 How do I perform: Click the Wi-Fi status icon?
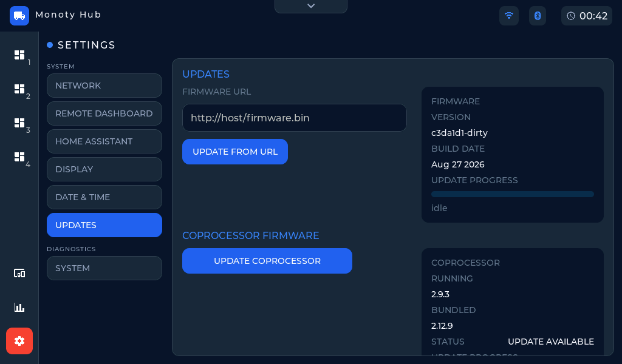coord(509,16)
